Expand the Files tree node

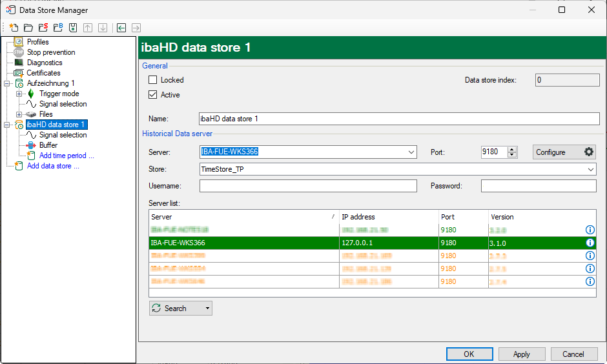pos(19,114)
